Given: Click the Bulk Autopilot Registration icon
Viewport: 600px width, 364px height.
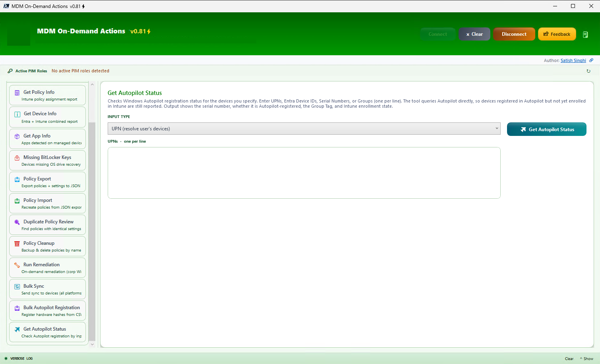Looking at the screenshot, I should 17,308.
